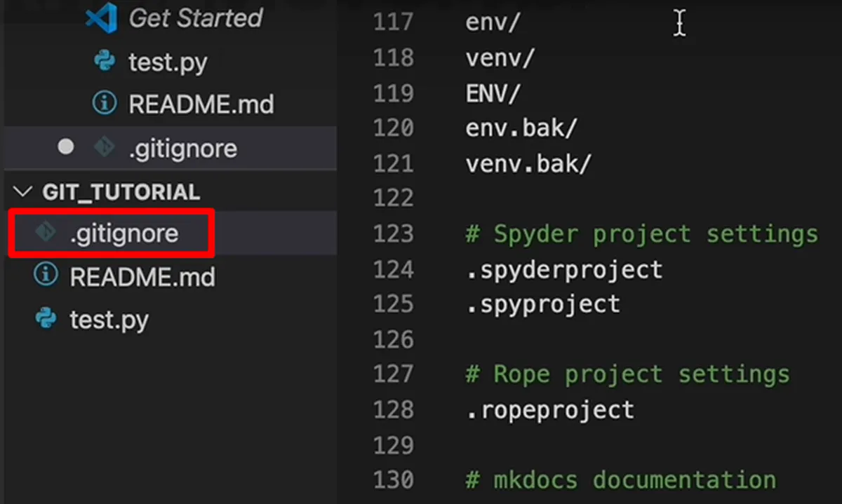Image resolution: width=842 pixels, height=504 pixels.
Task: Click the GIT_TUTORIAL section header
Action: click(121, 191)
